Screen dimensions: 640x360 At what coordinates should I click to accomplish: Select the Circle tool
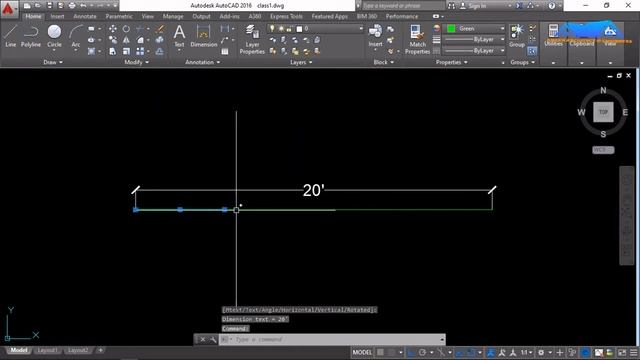pyautogui.click(x=54, y=36)
